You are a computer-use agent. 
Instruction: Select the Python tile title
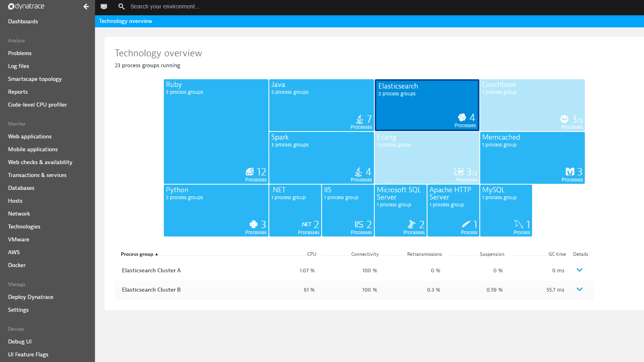click(x=177, y=190)
